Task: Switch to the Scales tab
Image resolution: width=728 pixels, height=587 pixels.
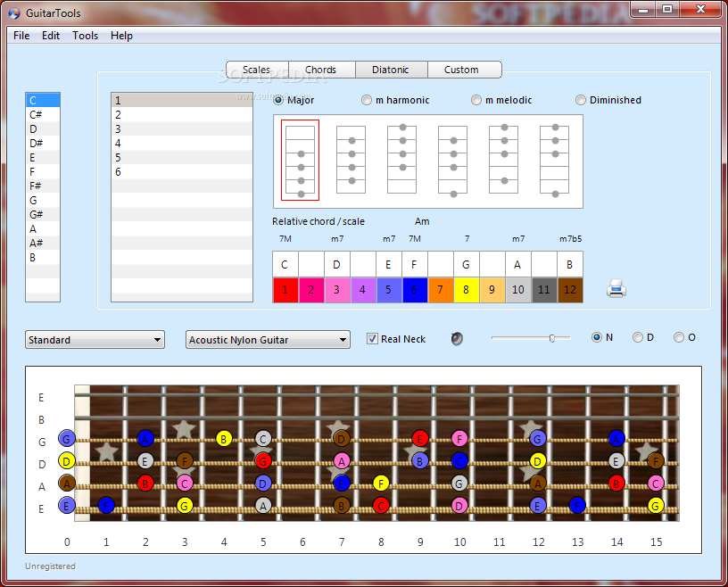Action: 257,70
